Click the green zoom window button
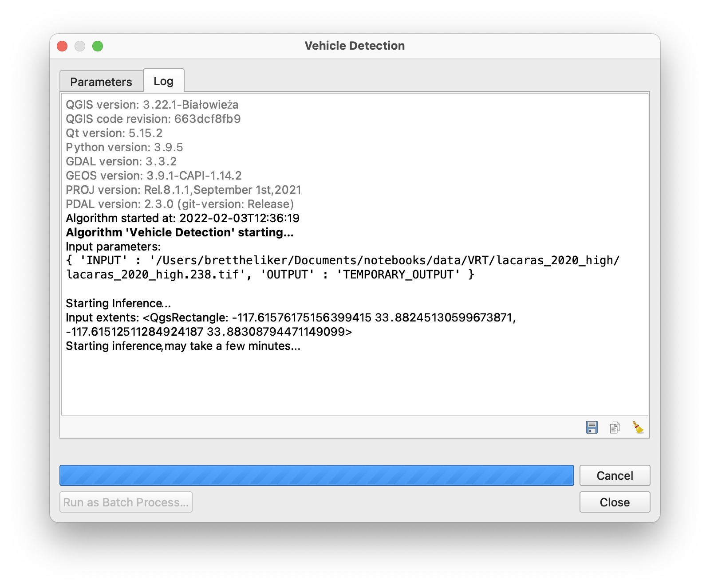Image resolution: width=710 pixels, height=588 pixels. point(98,46)
